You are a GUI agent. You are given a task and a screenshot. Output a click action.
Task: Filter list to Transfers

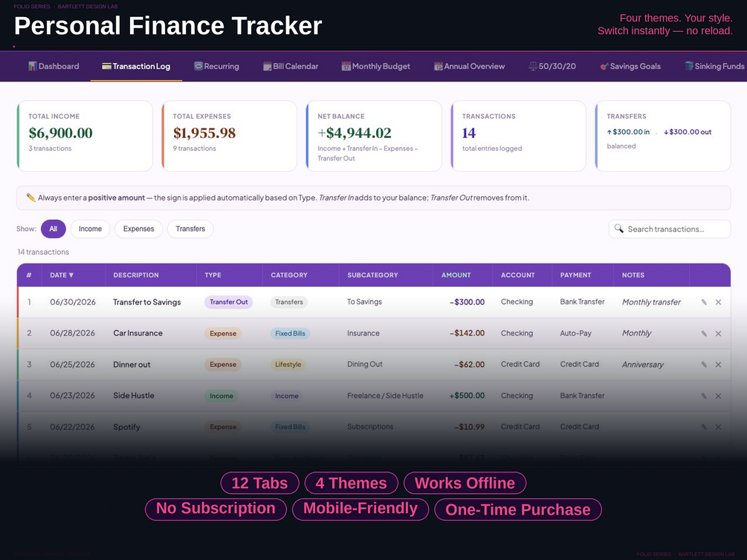click(x=190, y=229)
